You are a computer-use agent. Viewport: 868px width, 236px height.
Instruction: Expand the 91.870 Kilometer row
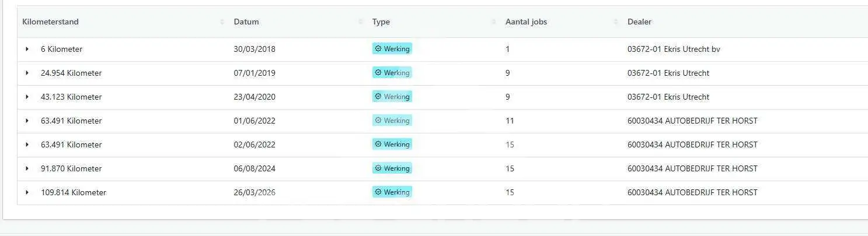coord(27,168)
